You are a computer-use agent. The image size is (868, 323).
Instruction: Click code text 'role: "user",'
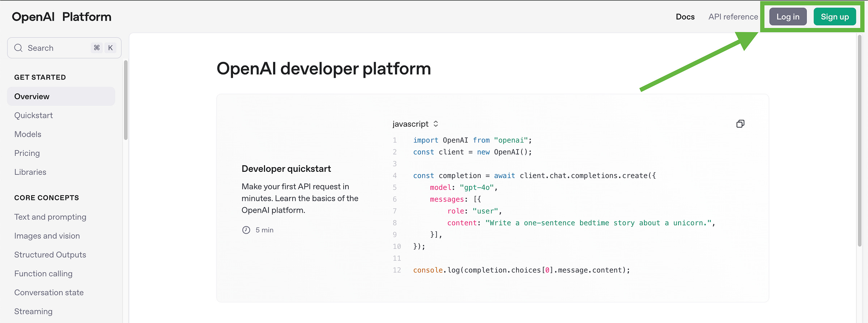point(475,211)
